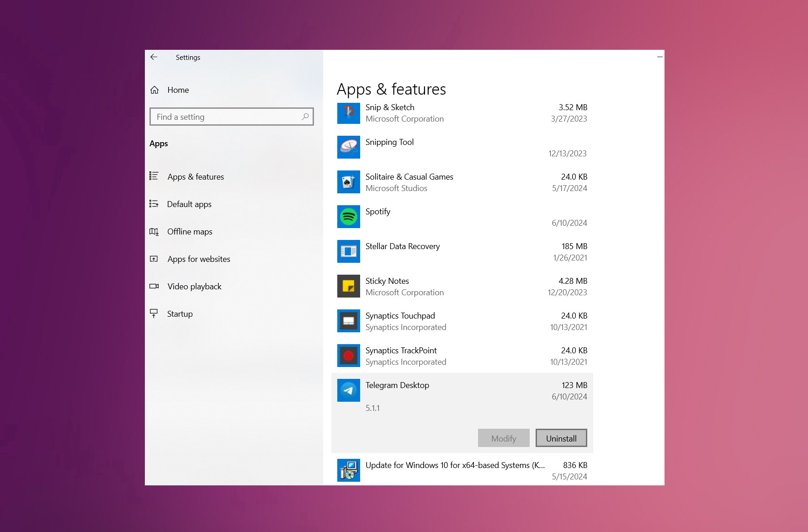Click the Video playback sidebar icon
This screenshot has width=808, height=532.
coord(154,286)
